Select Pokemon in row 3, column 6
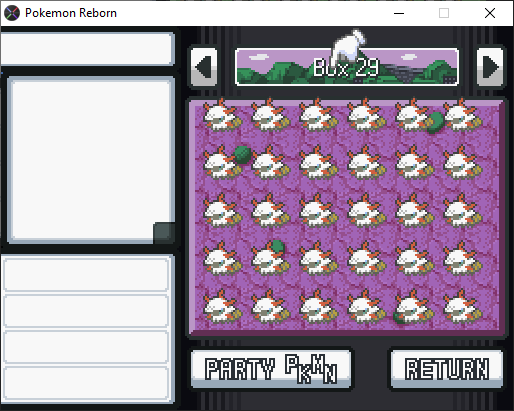This screenshot has width=514, height=411. pos(462,211)
